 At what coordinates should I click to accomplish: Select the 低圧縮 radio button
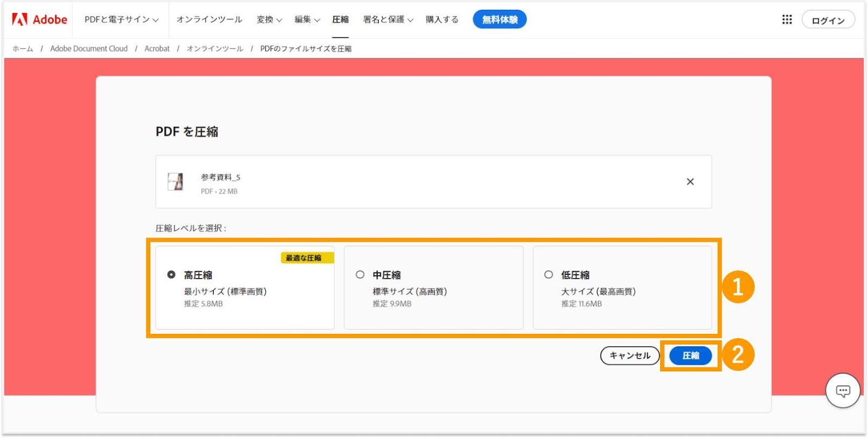[x=548, y=275]
